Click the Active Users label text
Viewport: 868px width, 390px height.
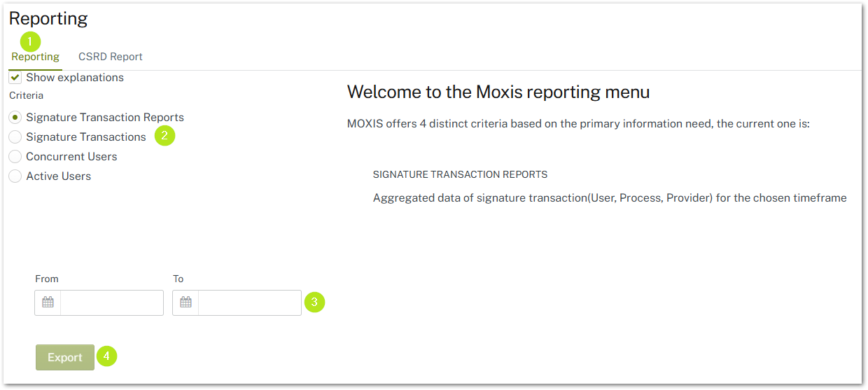tap(59, 176)
